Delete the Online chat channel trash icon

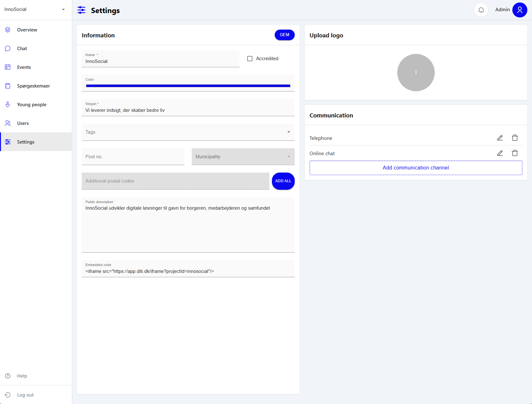(515, 153)
